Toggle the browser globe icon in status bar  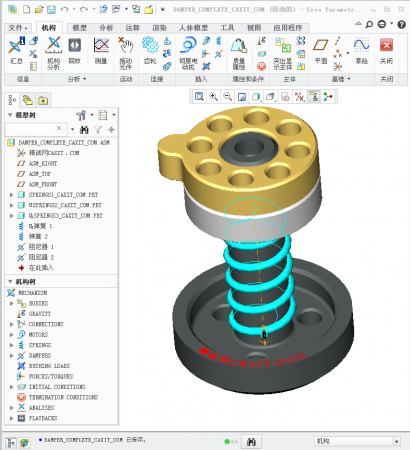(24, 443)
